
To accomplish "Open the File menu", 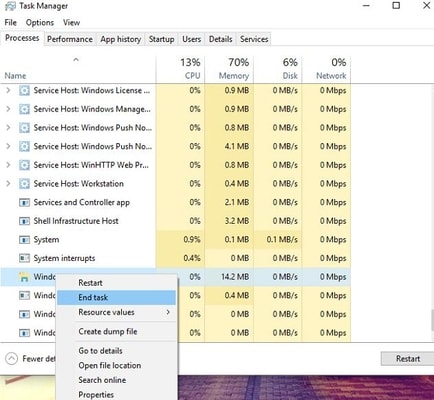I will [x=11, y=23].
